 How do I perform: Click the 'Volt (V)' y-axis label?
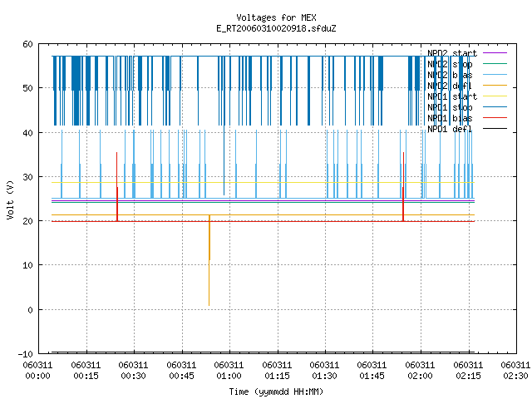pyautogui.click(x=11, y=199)
